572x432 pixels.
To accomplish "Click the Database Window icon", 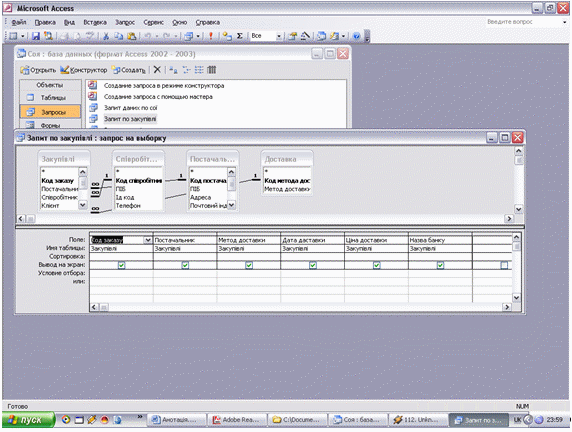I will [321, 36].
